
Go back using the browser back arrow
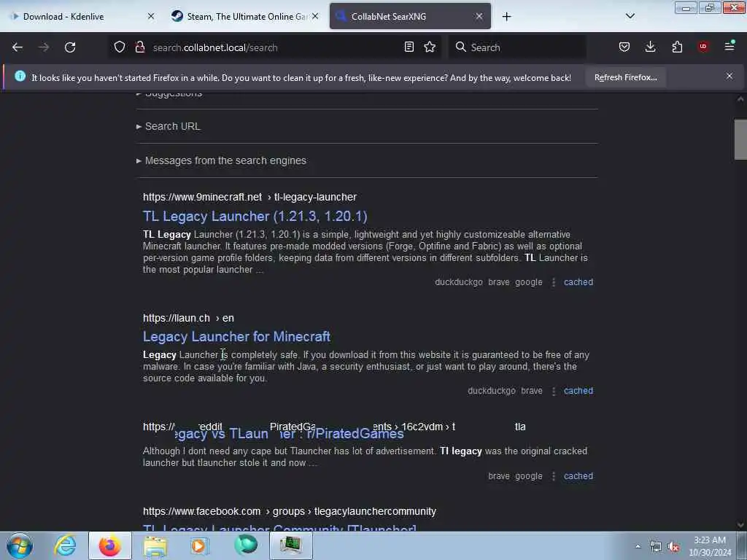click(x=18, y=47)
